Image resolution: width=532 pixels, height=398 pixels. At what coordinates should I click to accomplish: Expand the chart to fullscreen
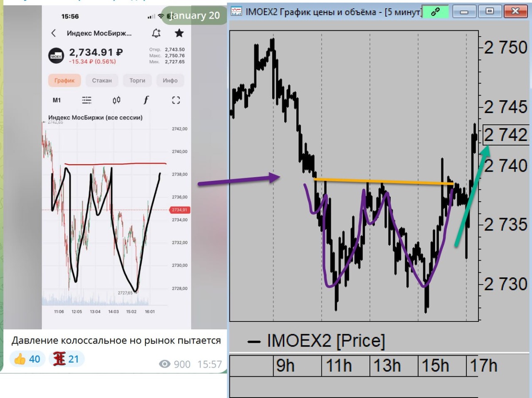(x=176, y=100)
